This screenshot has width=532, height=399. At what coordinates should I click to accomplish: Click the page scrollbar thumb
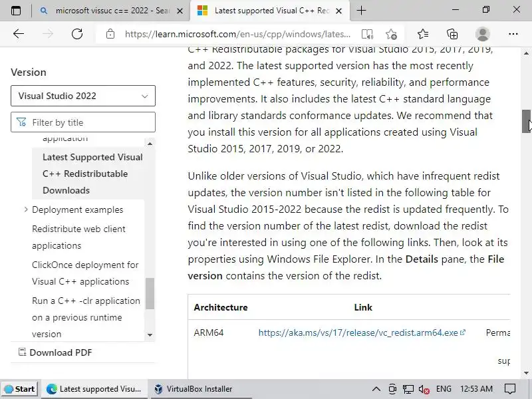(526, 122)
